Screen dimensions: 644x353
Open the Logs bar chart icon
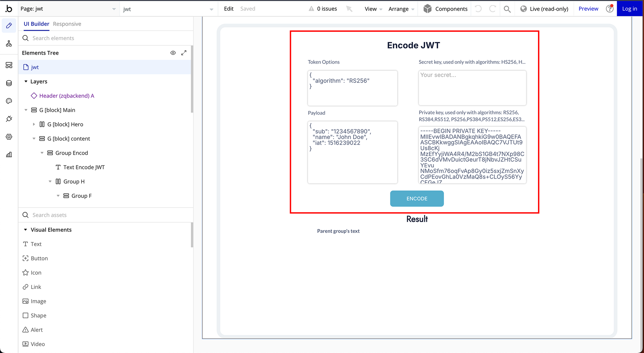click(9, 155)
